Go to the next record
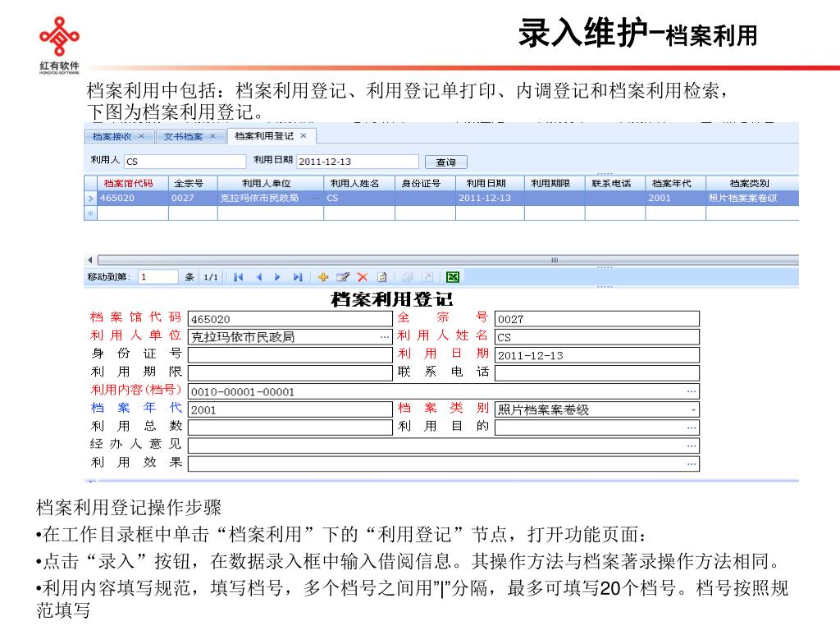This screenshot has width=840, height=630. click(277, 277)
